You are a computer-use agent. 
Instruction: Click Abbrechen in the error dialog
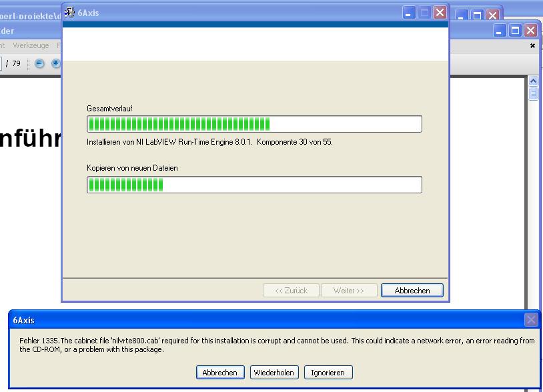click(x=220, y=372)
